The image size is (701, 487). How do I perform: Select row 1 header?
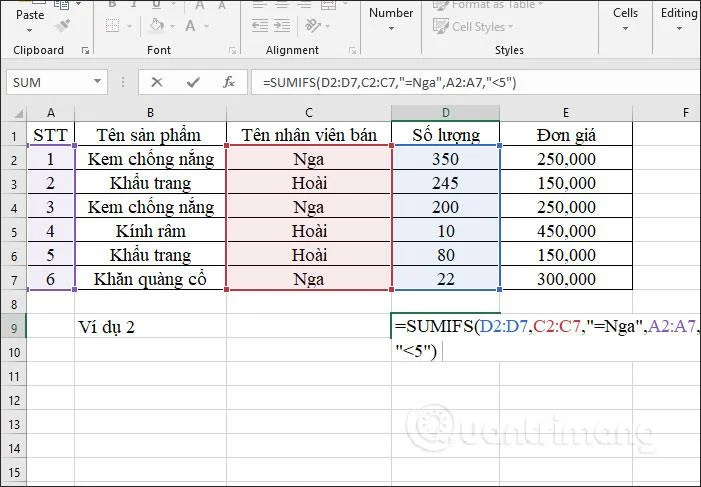(x=14, y=136)
